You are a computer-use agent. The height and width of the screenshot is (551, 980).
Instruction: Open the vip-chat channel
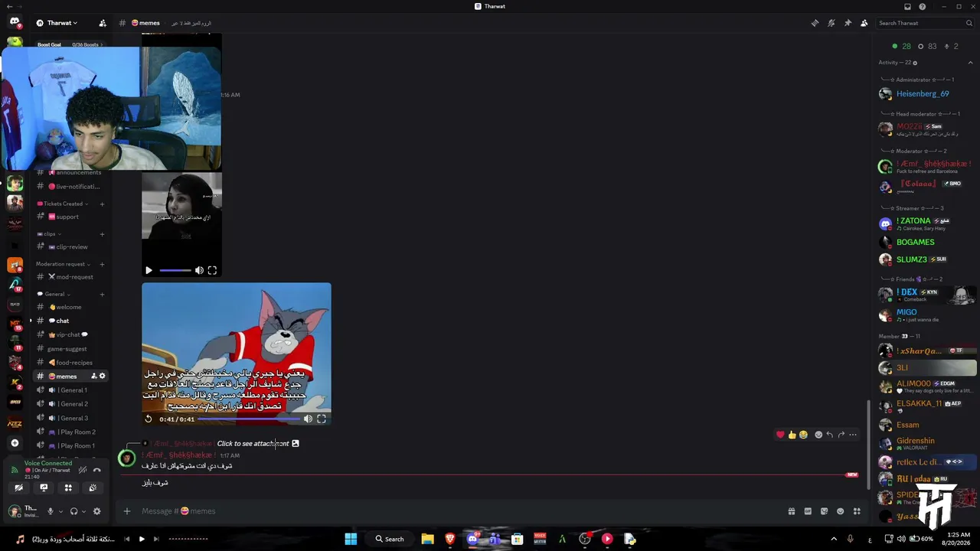70,334
